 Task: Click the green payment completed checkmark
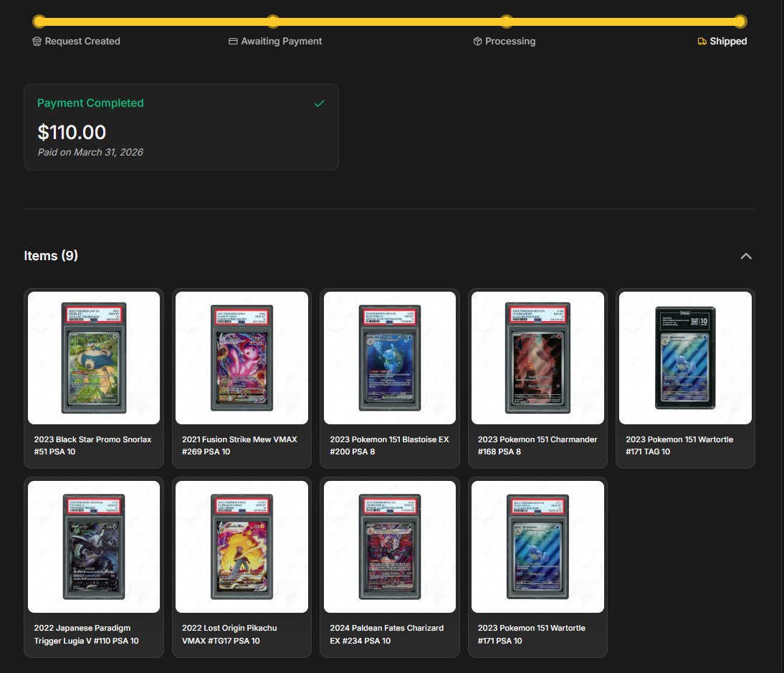point(320,103)
